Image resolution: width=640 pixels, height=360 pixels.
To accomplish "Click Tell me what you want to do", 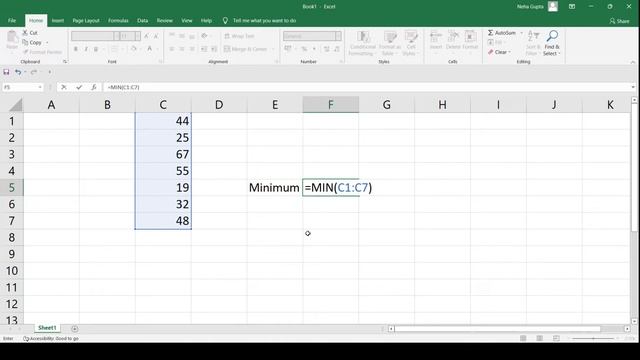I will point(264,20).
